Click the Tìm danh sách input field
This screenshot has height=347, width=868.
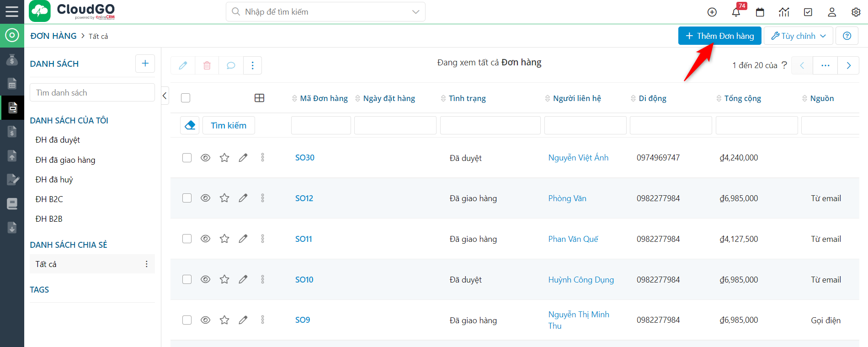tap(92, 93)
